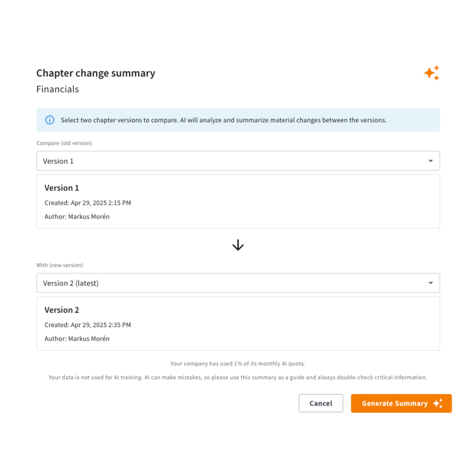Screen dimensions: 476x476
Task: Click the Generate Summary button label
Action: pos(394,403)
